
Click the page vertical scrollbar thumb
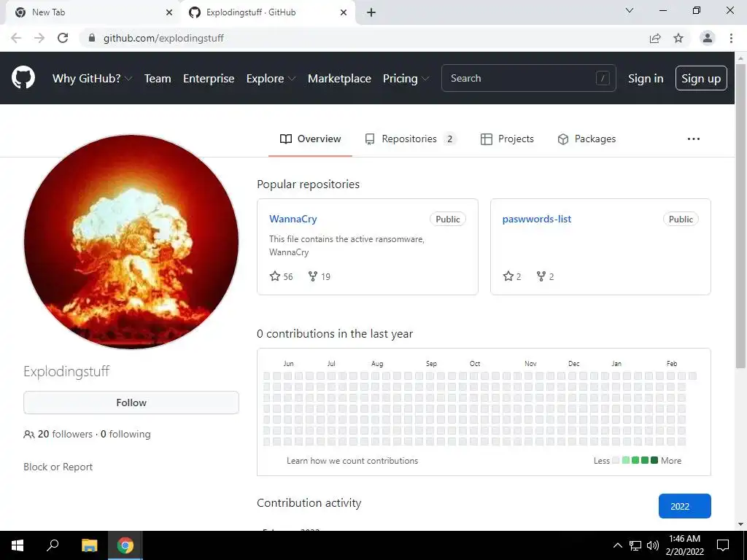click(740, 216)
